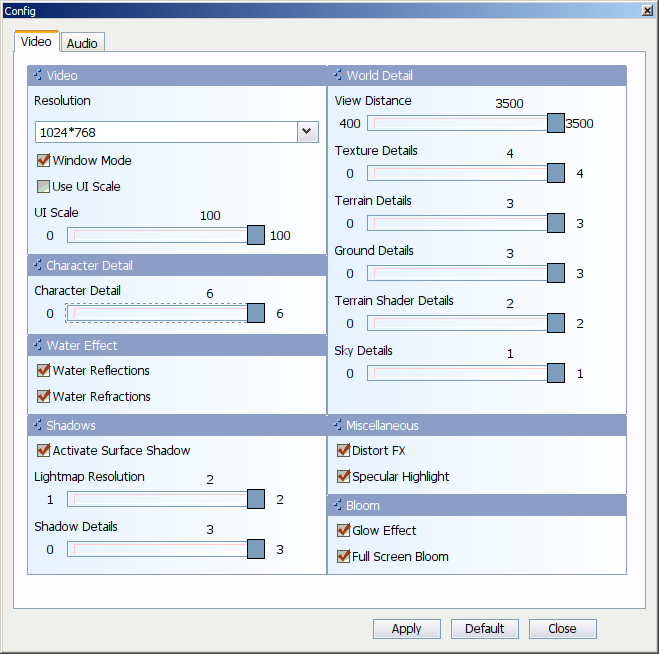Viewport: 659px width, 654px height.
Task: Click the Water Effect section header
Action: [x=177, y=345]
